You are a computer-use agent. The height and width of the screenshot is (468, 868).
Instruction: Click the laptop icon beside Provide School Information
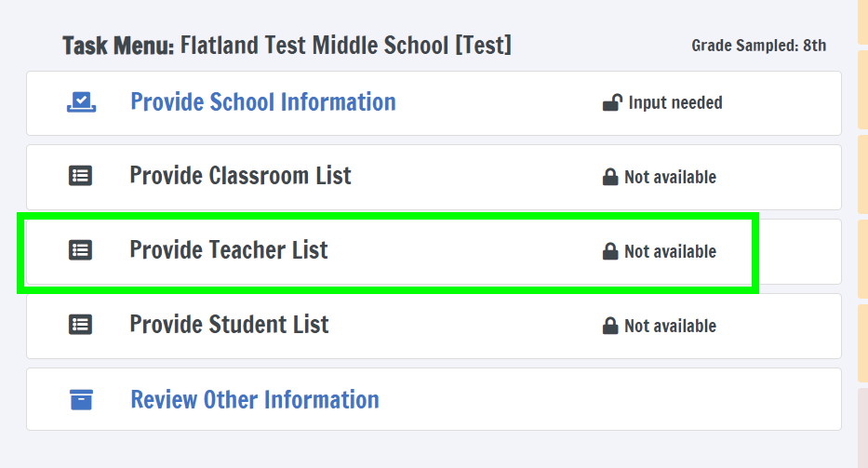(x=82, y=102)
